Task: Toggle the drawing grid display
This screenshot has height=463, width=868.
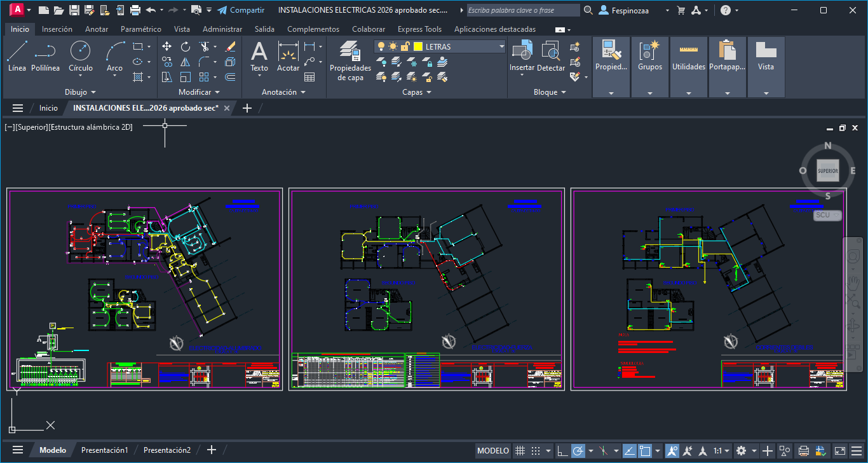Action: 520,451
